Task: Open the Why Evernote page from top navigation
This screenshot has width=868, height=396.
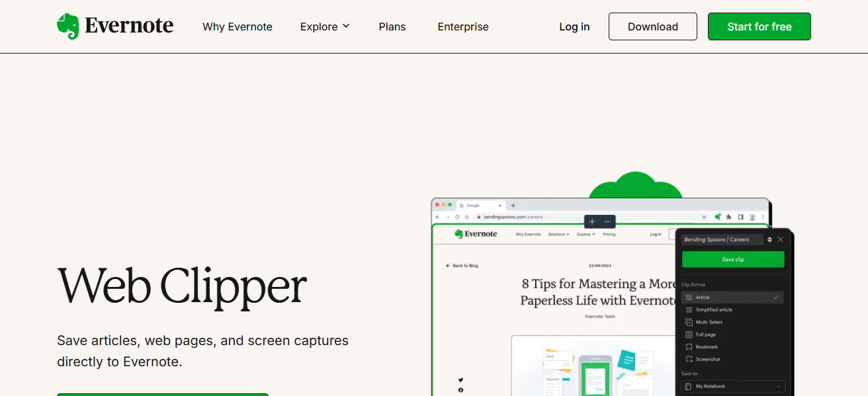Action: 238,26
